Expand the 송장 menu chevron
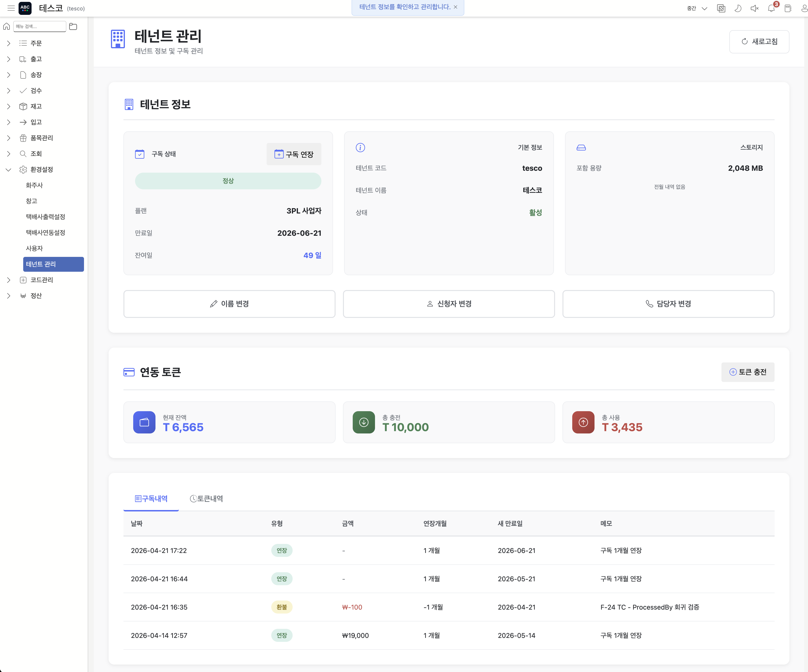 coord(8,75)
